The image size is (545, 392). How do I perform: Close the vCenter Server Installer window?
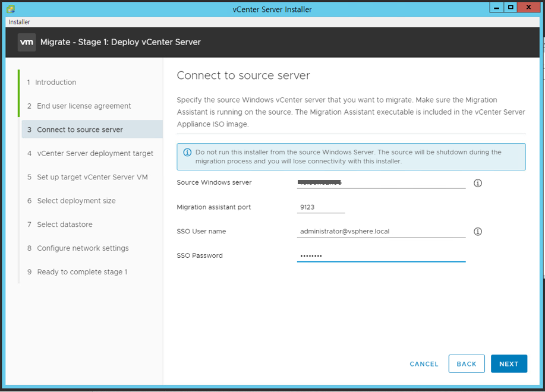coord(528,7)
